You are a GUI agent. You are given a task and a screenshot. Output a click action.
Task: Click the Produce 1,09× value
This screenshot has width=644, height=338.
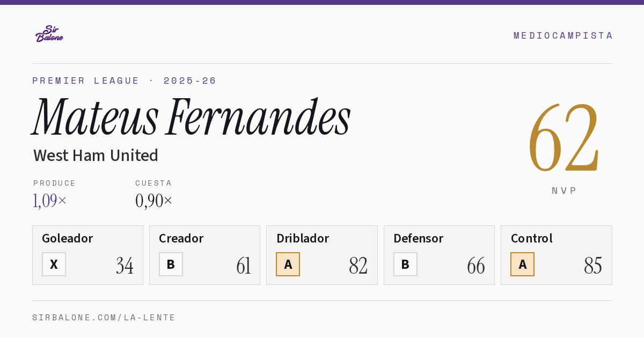[50, 201]
